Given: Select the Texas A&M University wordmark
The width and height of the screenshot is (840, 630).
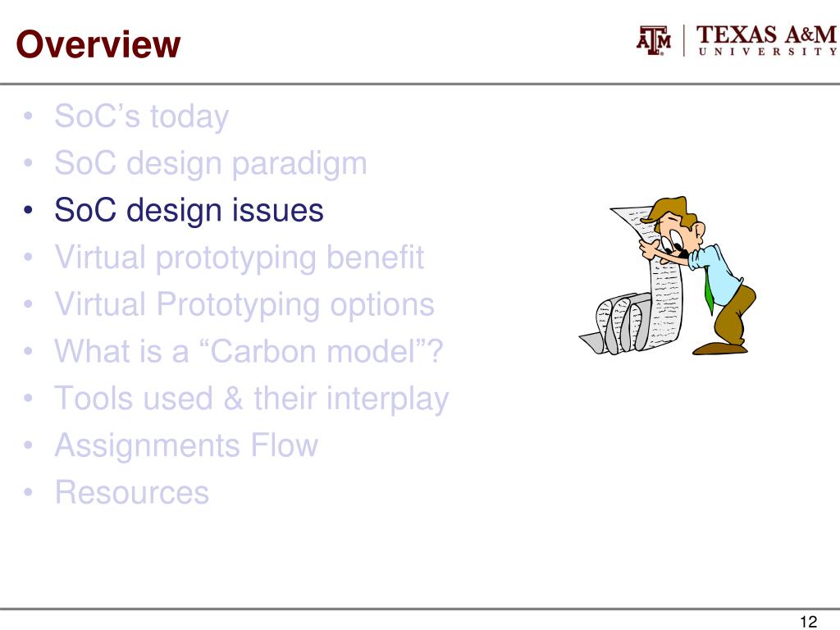Looking at the screenshot, I should pyautogui.click(x=766, y=40).
